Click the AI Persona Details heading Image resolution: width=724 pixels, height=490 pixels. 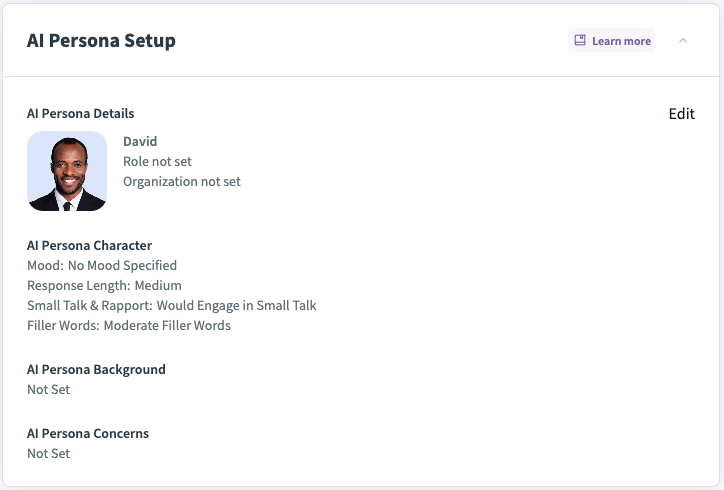click(x=80, y=114)
